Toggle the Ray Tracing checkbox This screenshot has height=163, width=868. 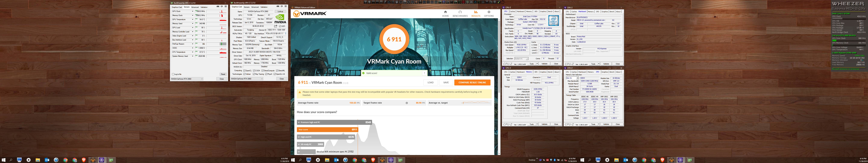254,74
